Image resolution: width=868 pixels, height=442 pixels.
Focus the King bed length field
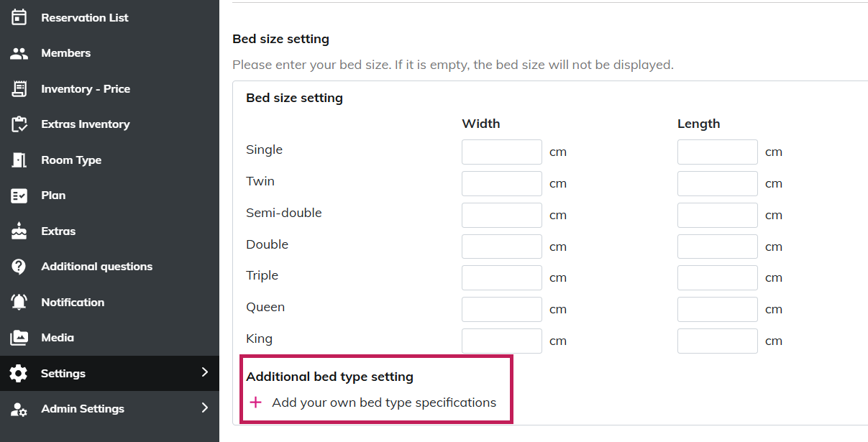(x=717, y=341)
